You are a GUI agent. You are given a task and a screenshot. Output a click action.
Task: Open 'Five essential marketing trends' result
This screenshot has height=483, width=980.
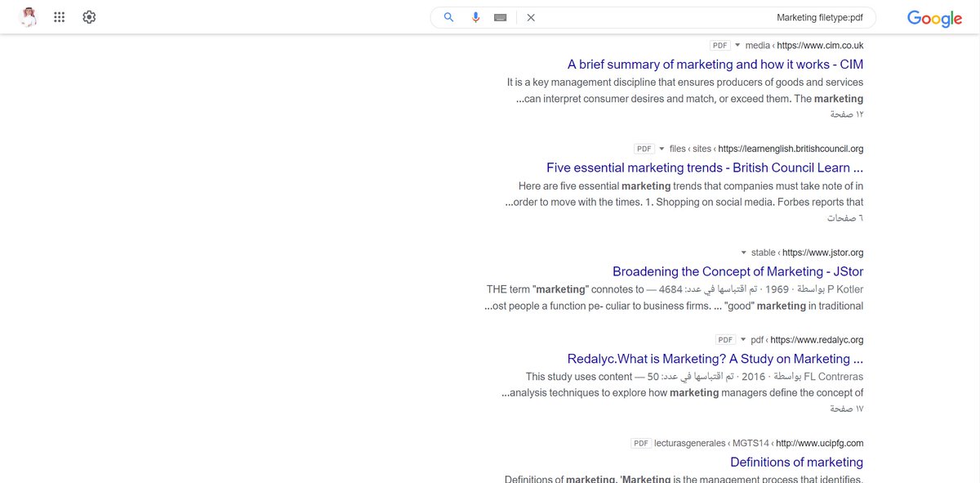coord(705,168)
